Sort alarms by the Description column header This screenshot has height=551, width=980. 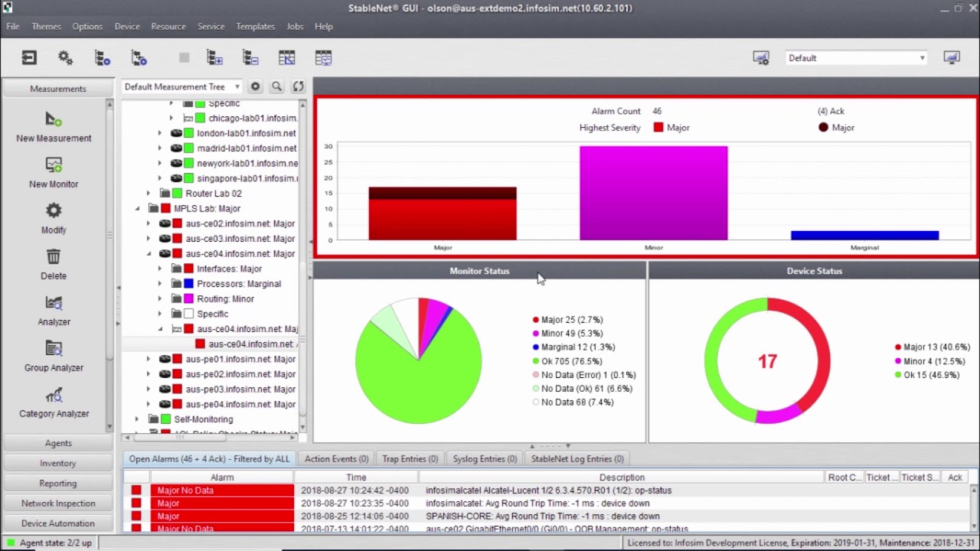[x=622, y=478]
